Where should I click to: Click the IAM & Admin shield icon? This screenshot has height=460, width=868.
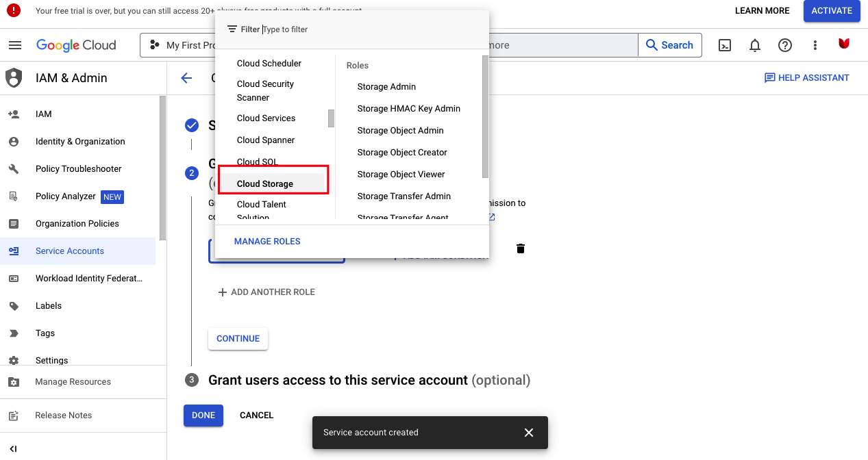[14, 77]
